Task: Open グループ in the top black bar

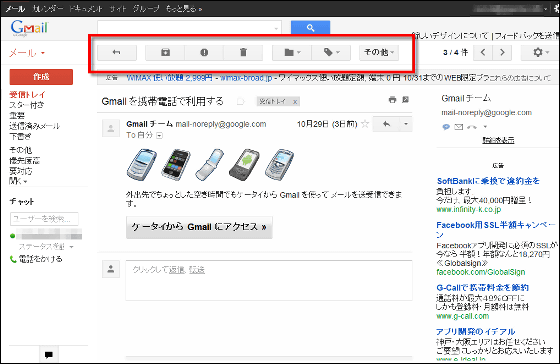Action: click(146, 8)
